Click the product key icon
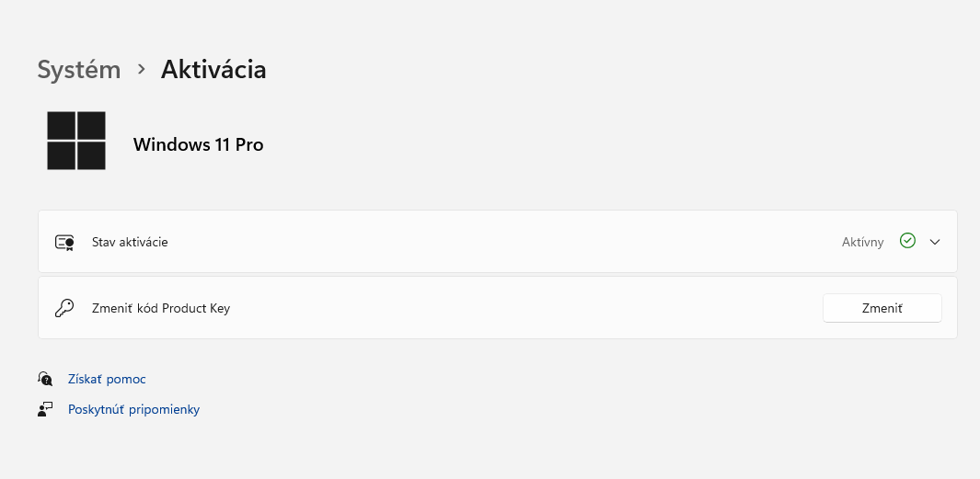980x479 pixels. [64, 309]
